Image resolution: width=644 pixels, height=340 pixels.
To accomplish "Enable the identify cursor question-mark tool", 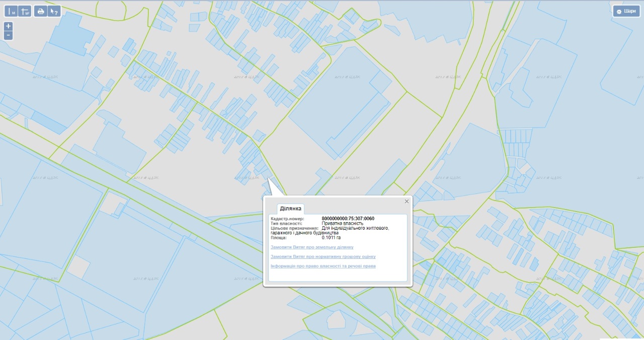I will 54,11.
